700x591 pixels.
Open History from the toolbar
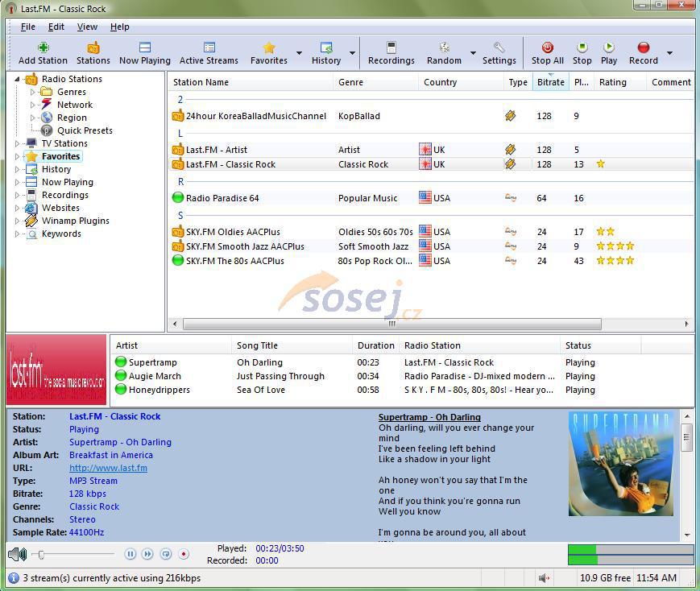point(326,54)
